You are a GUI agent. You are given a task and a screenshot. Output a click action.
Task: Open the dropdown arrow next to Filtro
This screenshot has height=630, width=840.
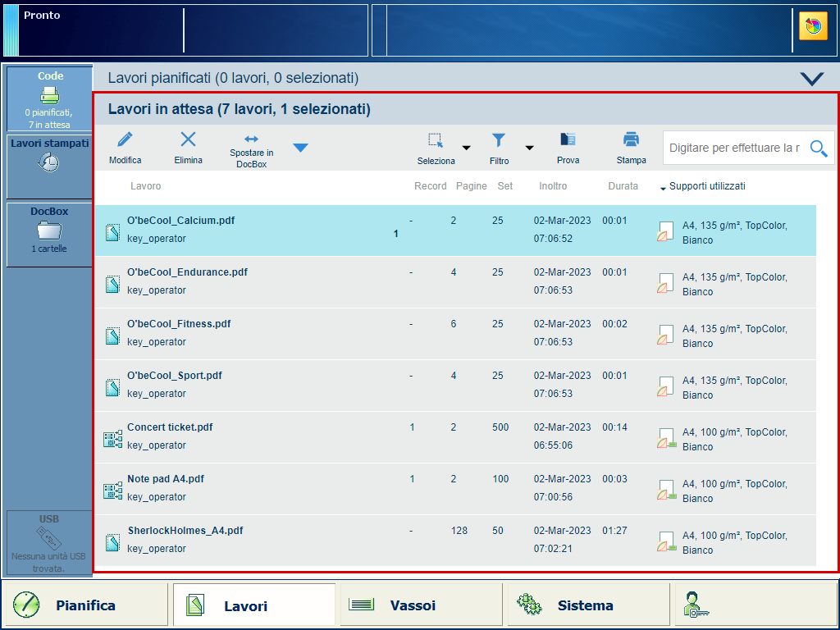(x=529, y=148)
